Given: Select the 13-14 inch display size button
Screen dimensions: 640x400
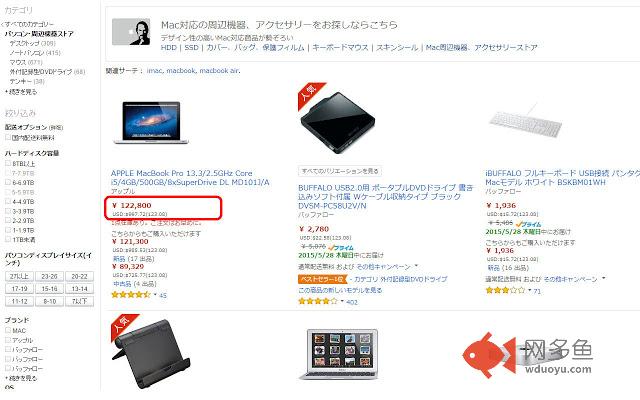Looking at the screenshot, I should pyautogui.click(x=80, y=289).
